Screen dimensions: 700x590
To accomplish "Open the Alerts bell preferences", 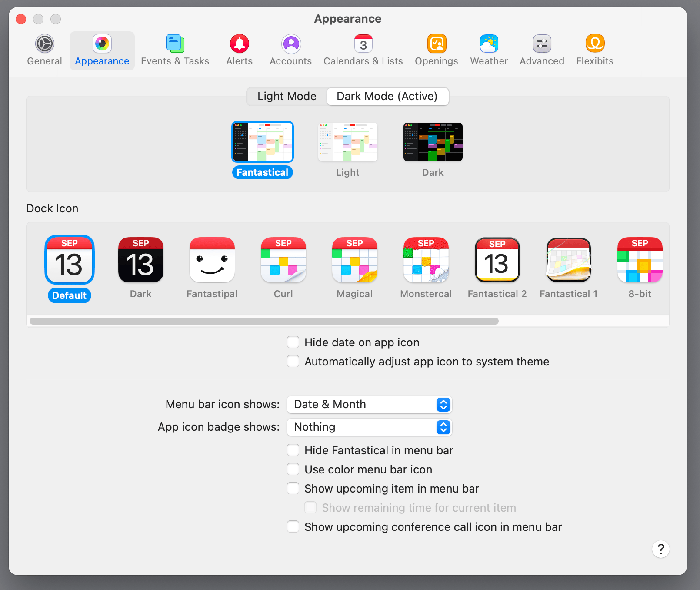I will pos(239,50).
